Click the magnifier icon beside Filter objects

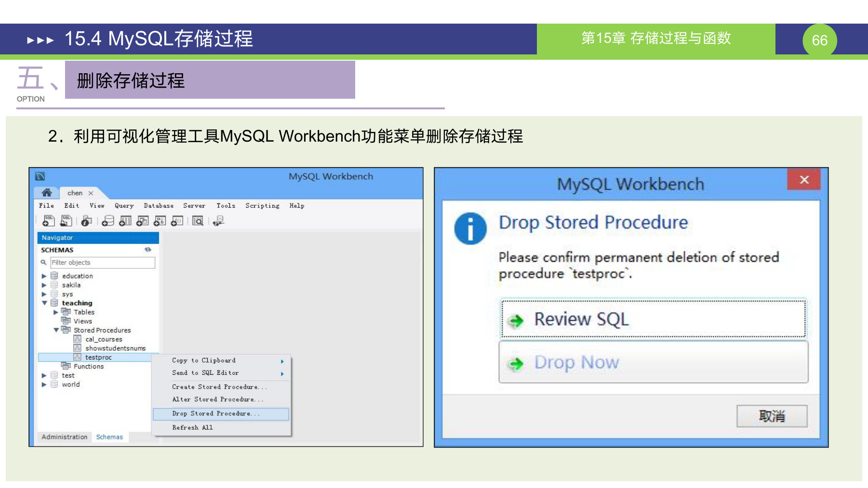point(43,263)
